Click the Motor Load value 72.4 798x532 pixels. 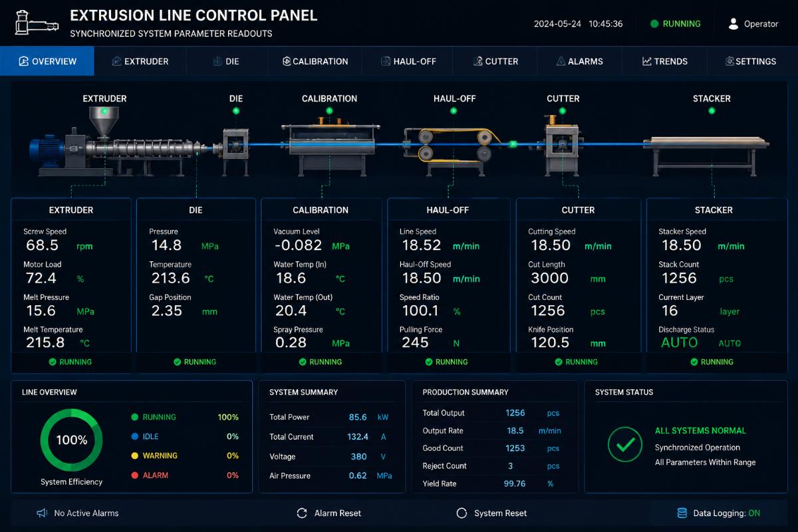pos(41,278)
